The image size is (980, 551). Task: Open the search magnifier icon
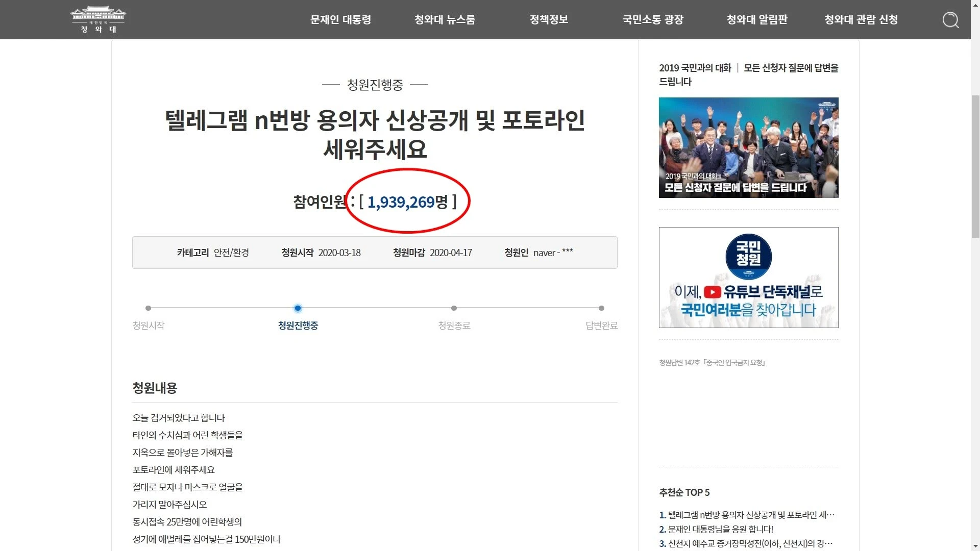click(950, 20)
